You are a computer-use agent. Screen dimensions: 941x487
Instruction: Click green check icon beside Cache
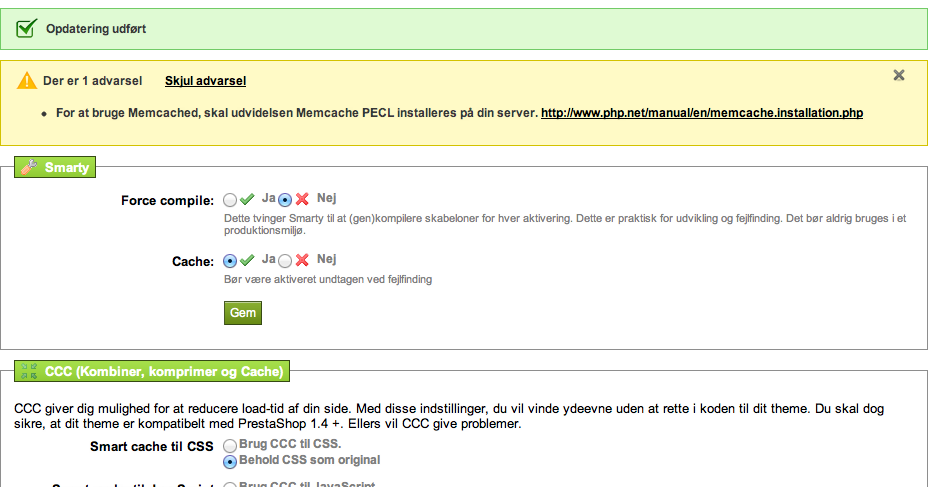click(x=247, y=260)
